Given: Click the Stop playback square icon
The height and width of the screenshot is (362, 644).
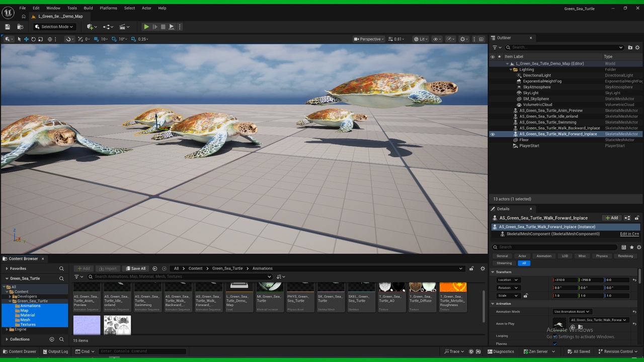Looking at the screenshot, I should click(x=163, y=27).
